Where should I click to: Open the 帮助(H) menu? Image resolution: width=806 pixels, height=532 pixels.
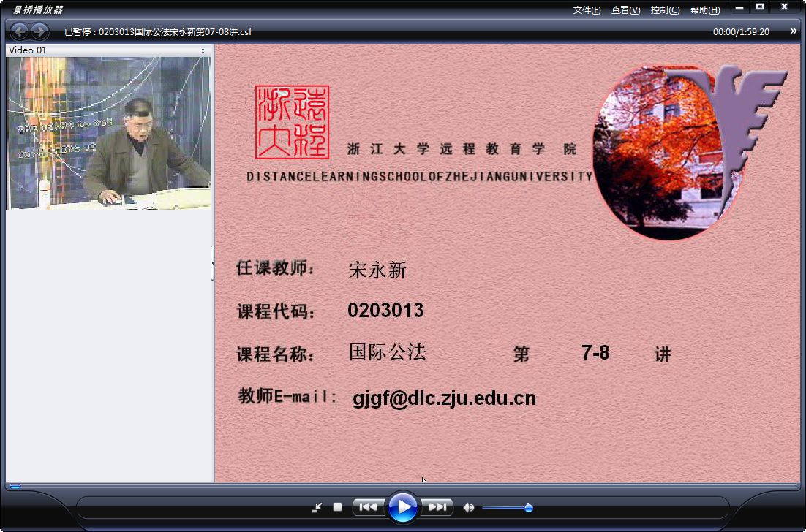(x=705, y=10)
